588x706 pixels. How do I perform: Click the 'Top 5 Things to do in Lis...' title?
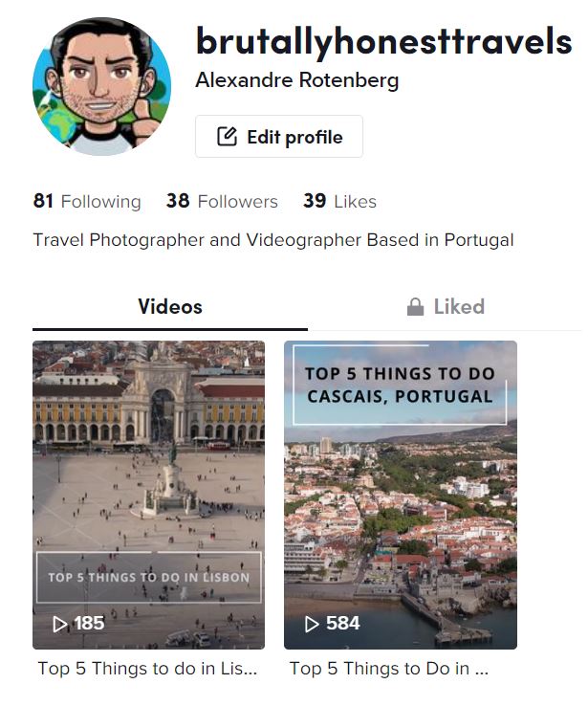(148, 669)
